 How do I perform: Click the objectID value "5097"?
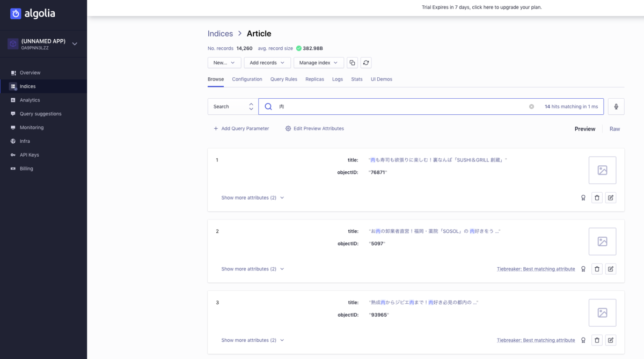coord(377,244)
